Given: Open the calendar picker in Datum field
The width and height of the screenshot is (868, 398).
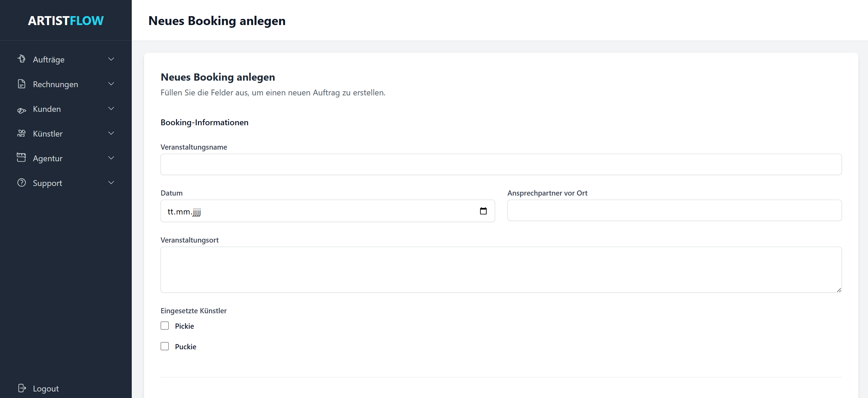Looking at the screenshot, I should click(483, 211).
